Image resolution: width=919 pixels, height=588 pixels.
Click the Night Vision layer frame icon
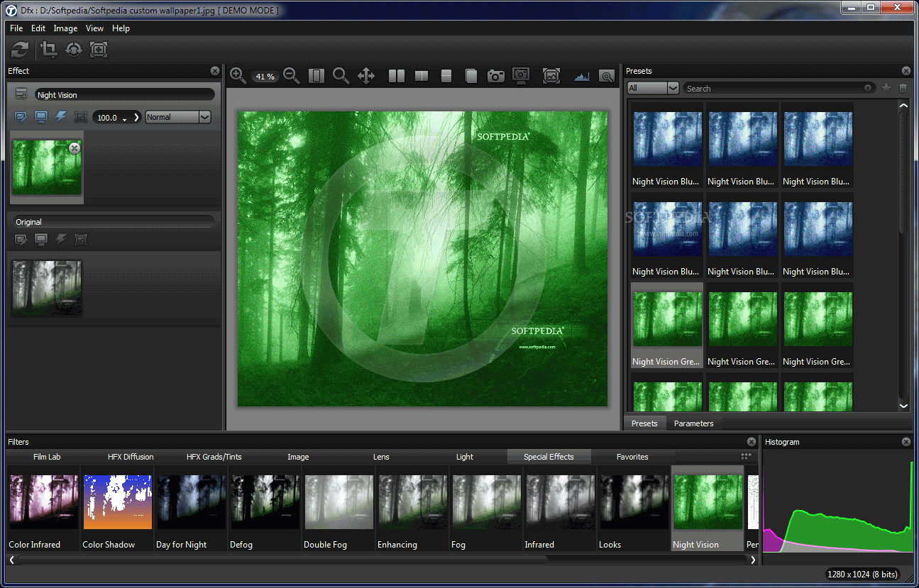click(x=81, y=117)
